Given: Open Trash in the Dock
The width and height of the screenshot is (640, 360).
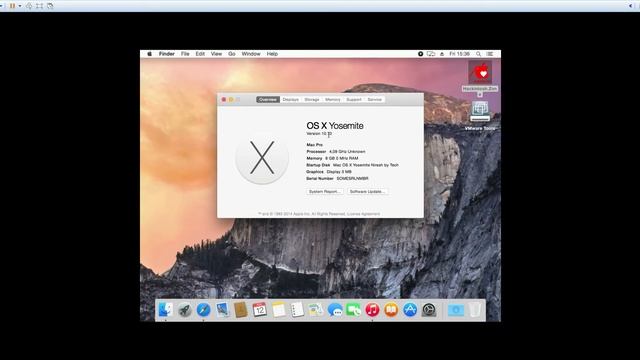Looking at the screenshot, I should [x=475, y=310].
